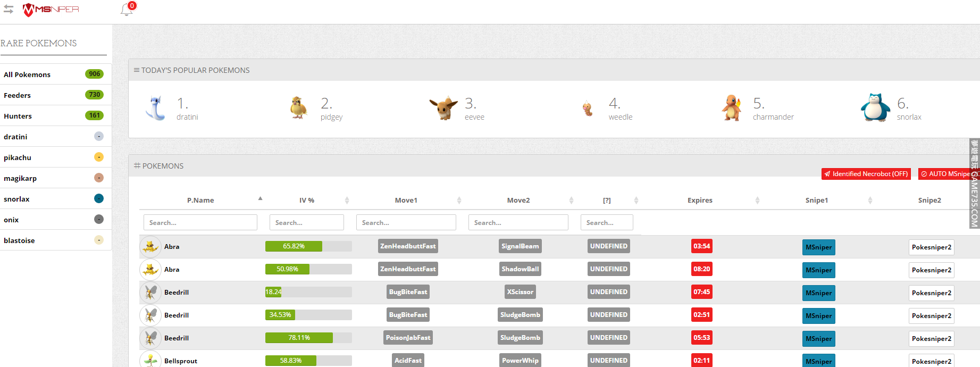The width and height of the screenshot is (980, 367).
Task: Select the eevee popular pokemon icon
Action: (443, 108)
